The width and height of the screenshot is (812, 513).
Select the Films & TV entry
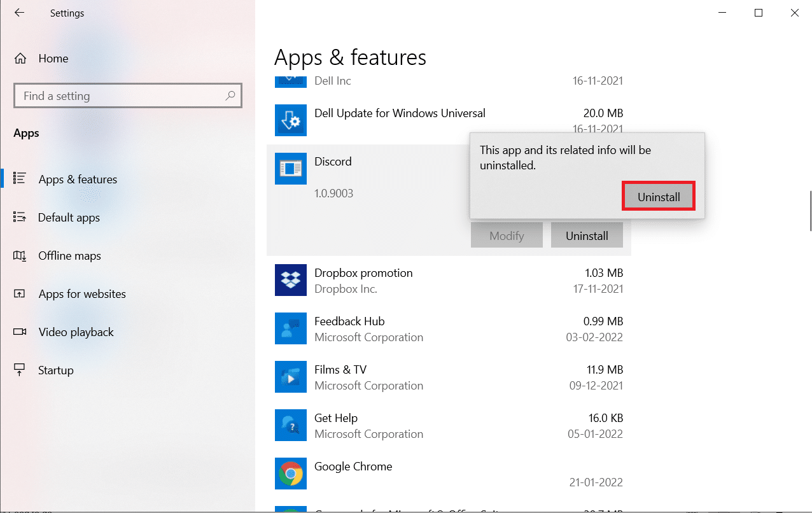(x=449, y=377)
